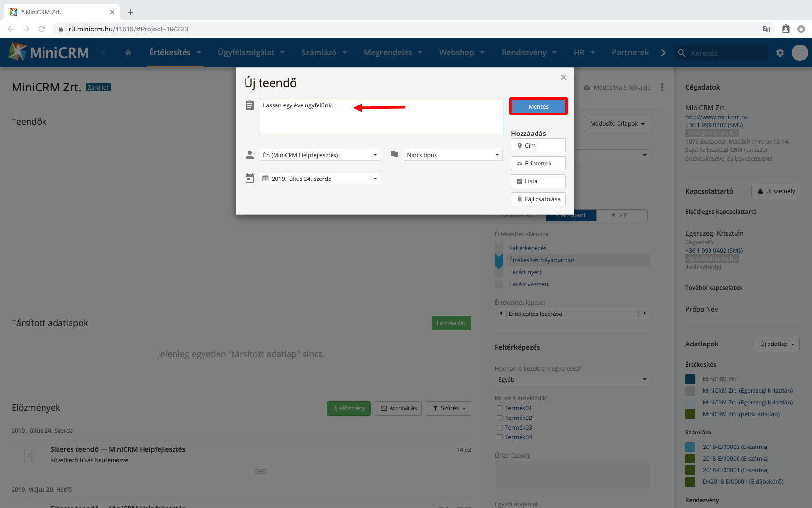Click the Új személy button
This screenshot has width=812, height=508.
tap(776, 191)
